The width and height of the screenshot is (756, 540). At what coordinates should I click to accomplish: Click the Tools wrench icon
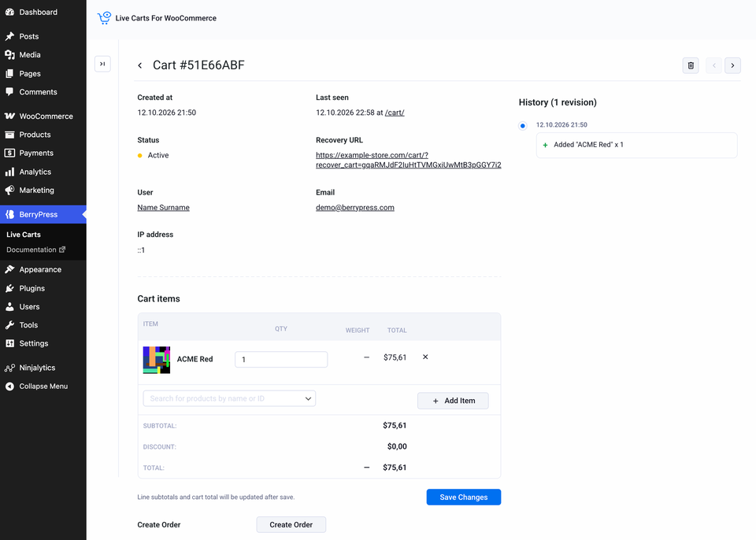(x=9, y=325)
